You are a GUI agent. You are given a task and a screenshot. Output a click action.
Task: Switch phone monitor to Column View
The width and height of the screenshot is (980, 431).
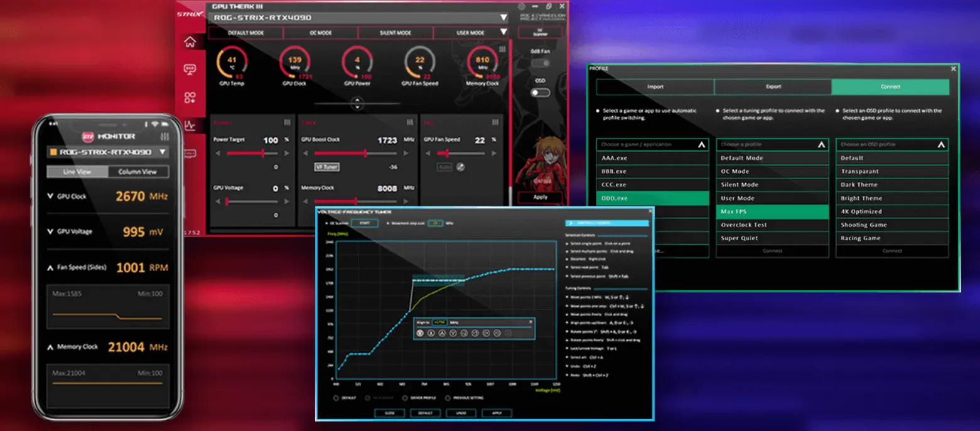(137, 171)
